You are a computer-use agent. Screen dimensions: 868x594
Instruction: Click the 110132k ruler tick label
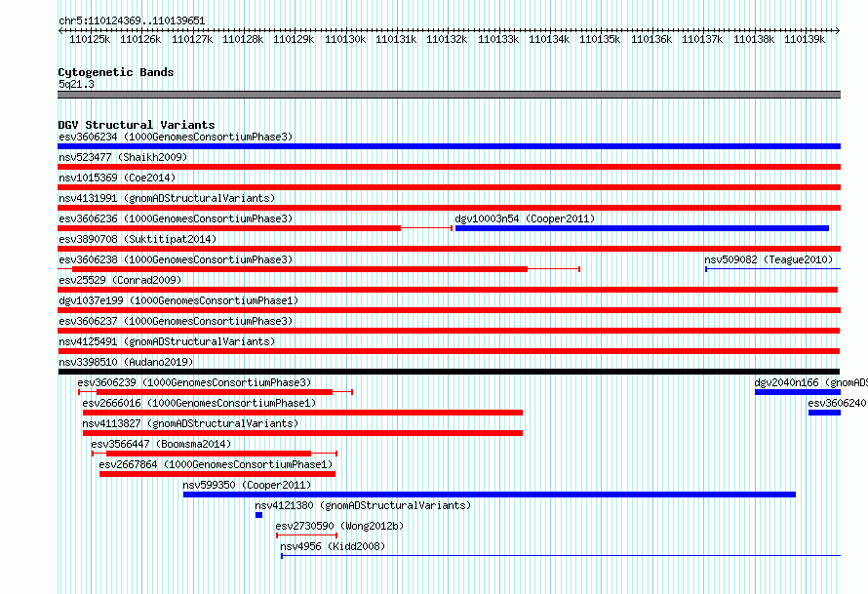click(x=447, y=39)
